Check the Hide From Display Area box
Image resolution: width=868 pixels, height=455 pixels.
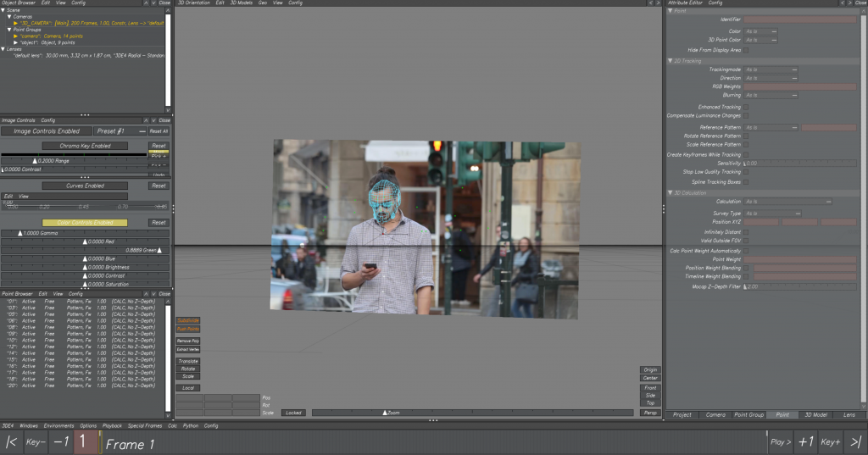pyautogui.click(x=747, y=50)
